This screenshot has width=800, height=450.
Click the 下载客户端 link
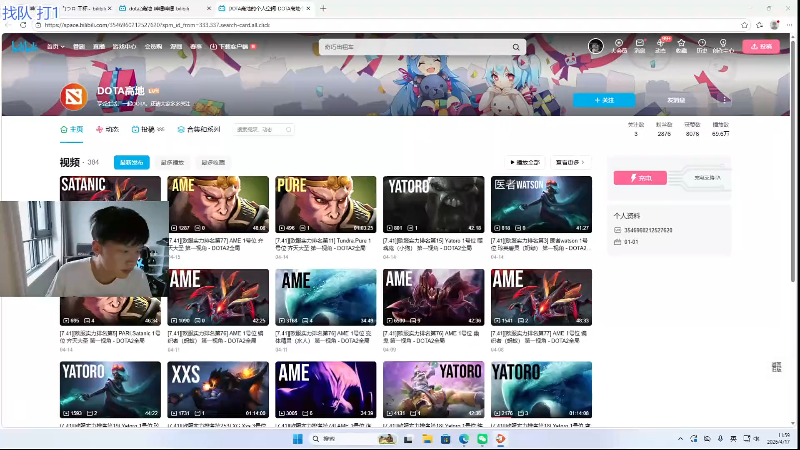click(233, 46)
